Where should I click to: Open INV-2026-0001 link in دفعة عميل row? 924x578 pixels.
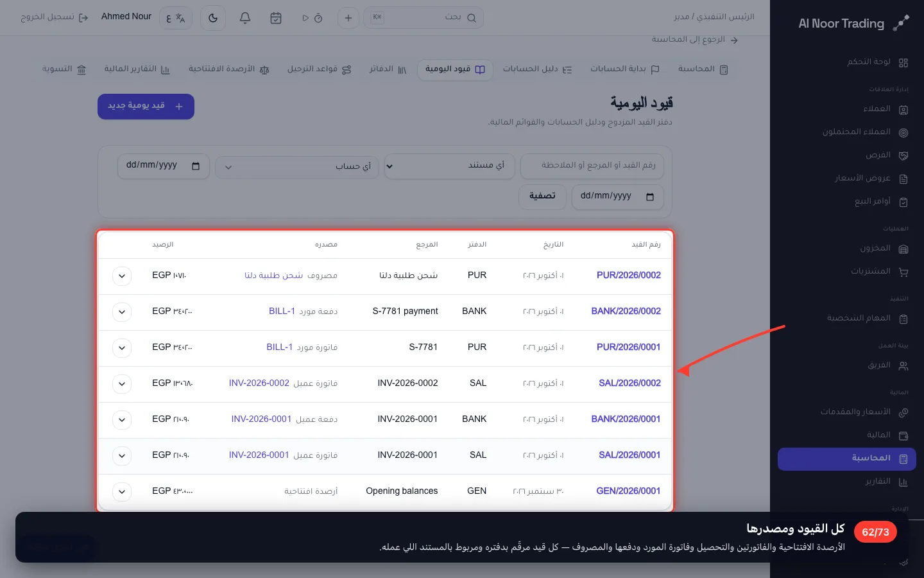pyautogui.click(x=261, y=419)
